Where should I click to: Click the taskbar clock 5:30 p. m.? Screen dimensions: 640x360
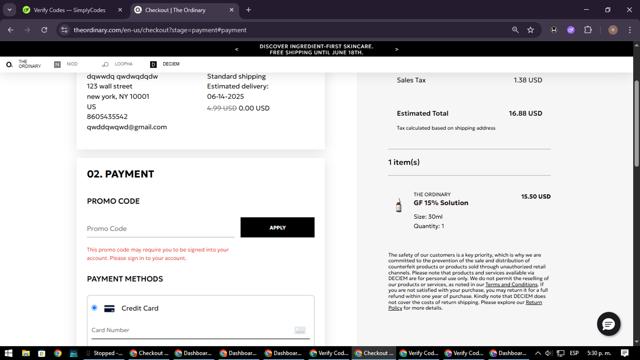(599, 353)
